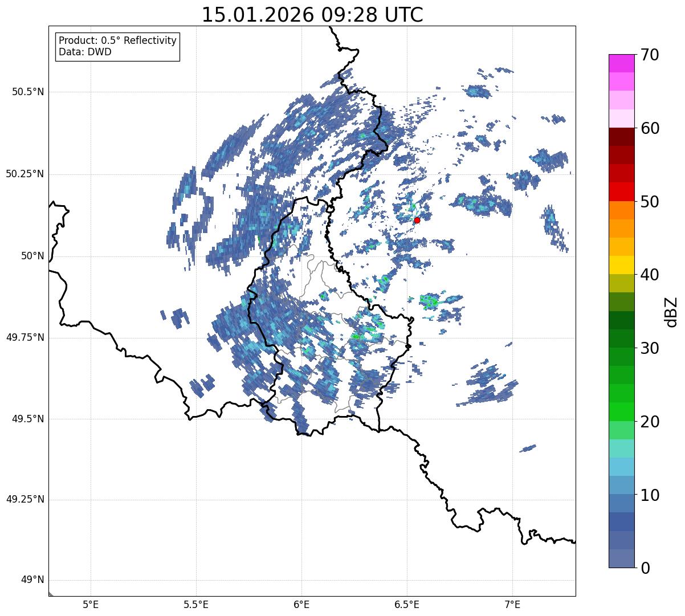Click the latitude label 49°N
This screenshot has width=685, height=616.
click(x=32, y=580)
